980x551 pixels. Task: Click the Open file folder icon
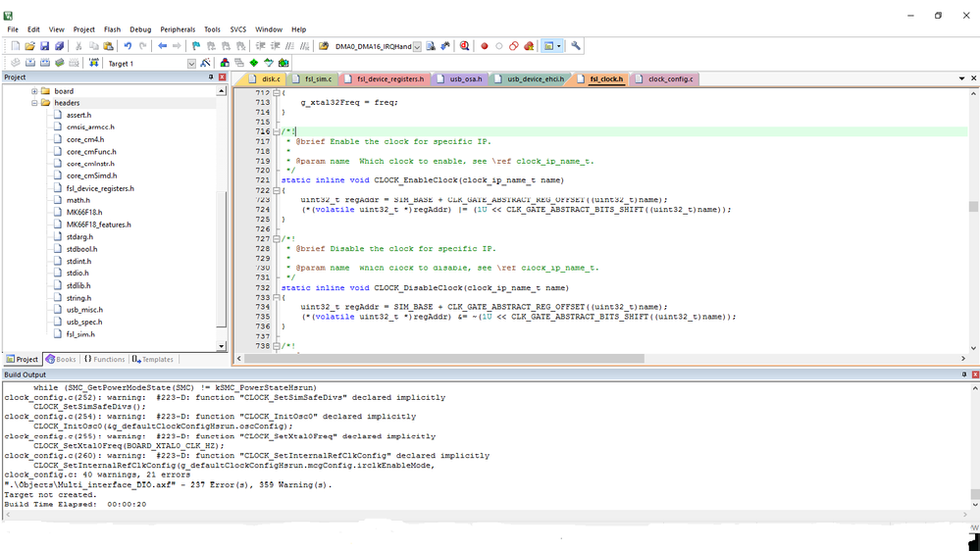tap(30, 46)
